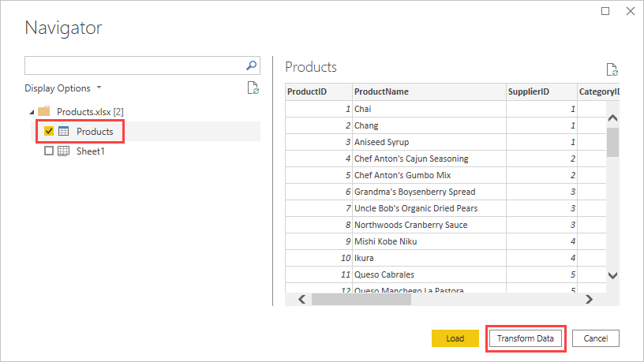This screenshot has height=362, width=644.
Task: Click the scroll up arrow in preview
Action: click(612, 118)
